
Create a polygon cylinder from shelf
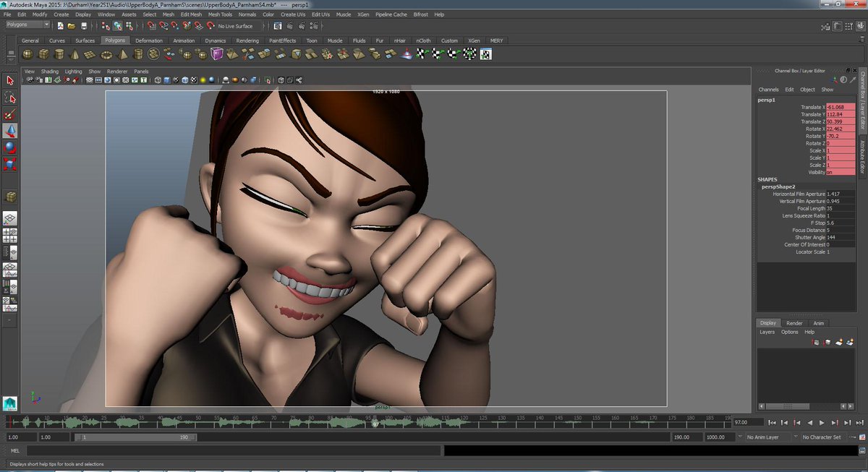(x=59, y=54)
